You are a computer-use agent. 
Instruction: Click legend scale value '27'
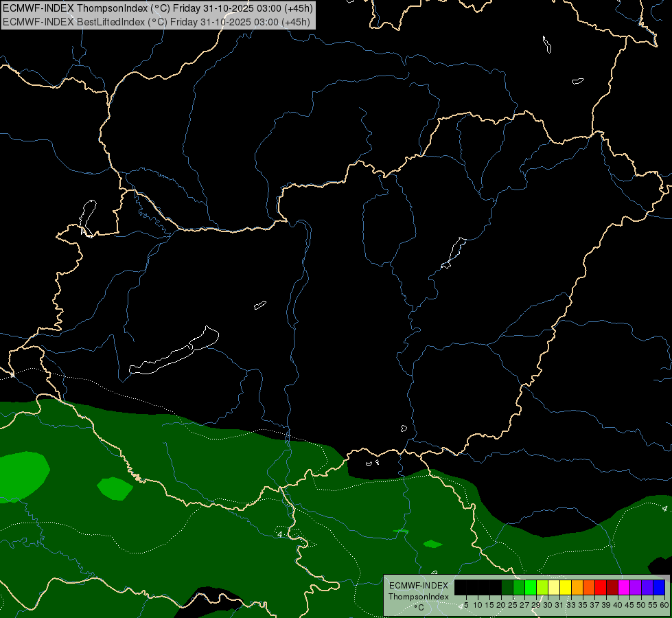point(524,605)
